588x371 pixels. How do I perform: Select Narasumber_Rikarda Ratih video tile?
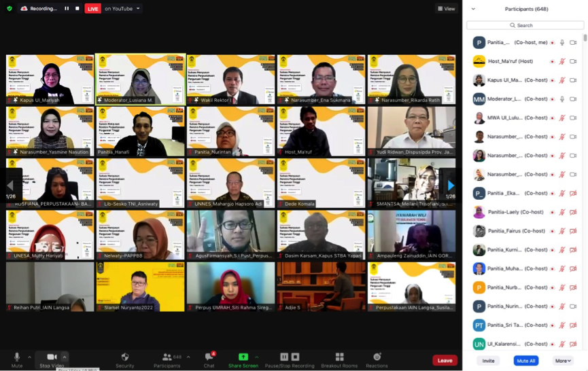click(x=412, y=79)
